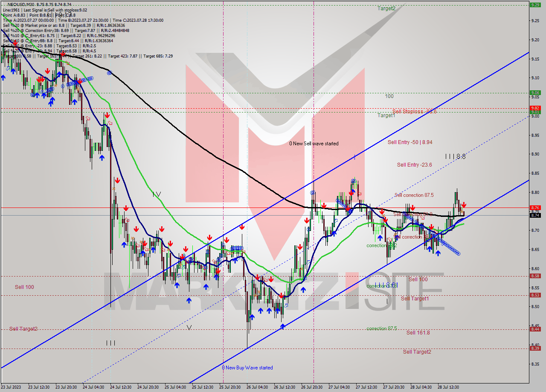Click the 'Sell 161.8' label
The image size is (546, 392).
418,332
